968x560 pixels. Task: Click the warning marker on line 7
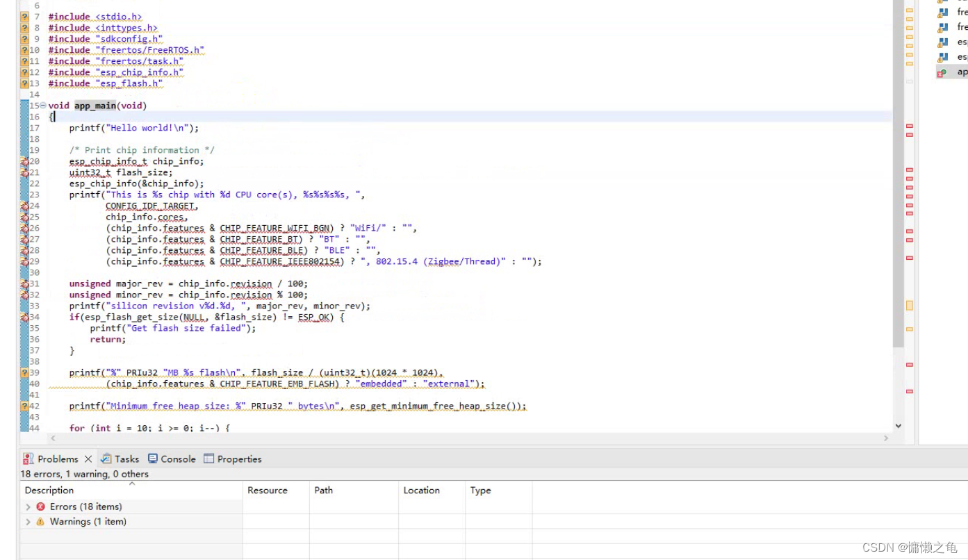[25, 17]
